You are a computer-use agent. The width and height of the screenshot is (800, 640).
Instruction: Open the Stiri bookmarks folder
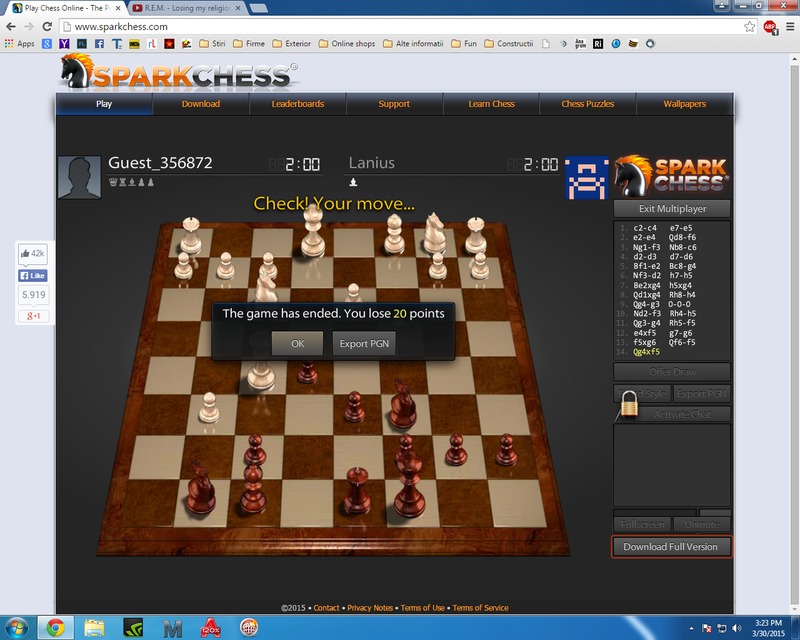[x=212, y=44]
